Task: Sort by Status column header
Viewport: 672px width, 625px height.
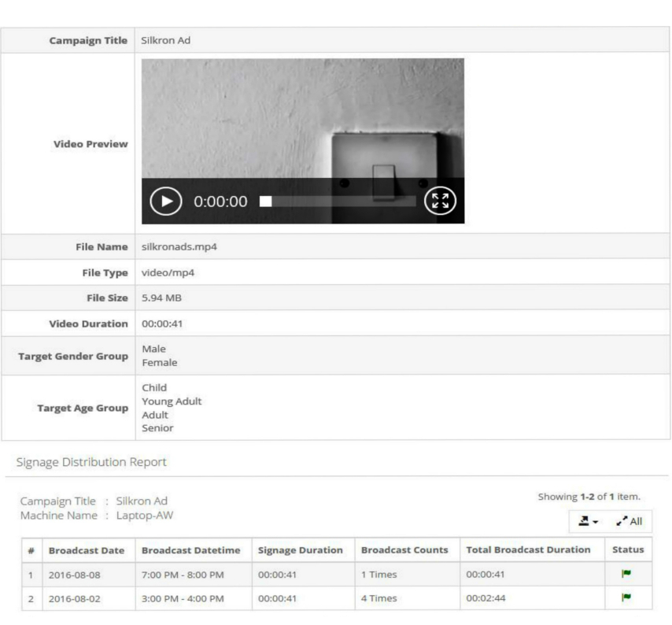Action: tap(628, 549)
